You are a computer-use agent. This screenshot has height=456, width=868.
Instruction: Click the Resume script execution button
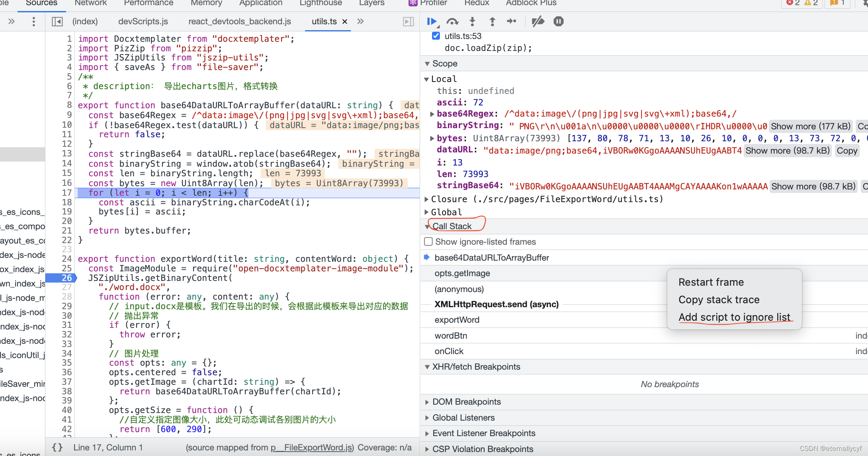tap(433, 22)
